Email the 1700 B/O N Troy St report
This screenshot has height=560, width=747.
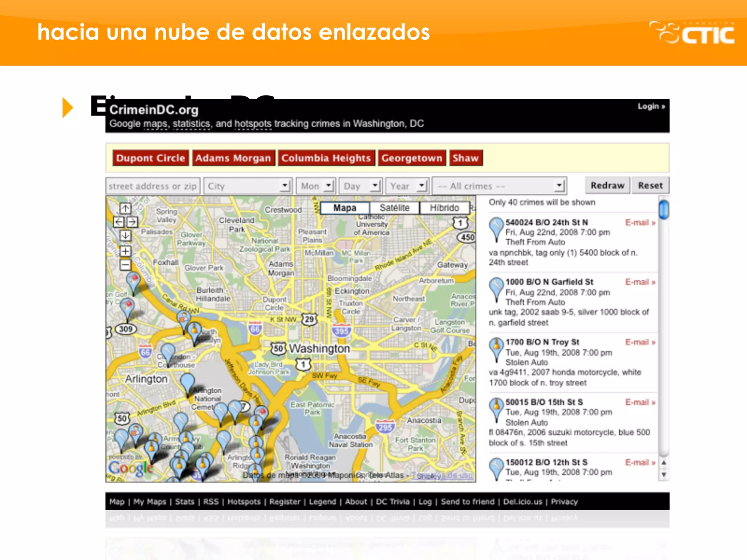(640, 342)
